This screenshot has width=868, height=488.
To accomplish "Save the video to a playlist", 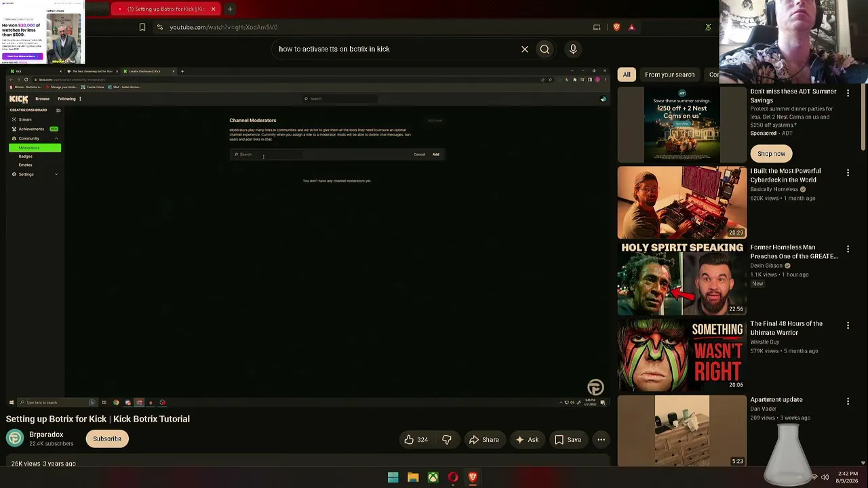I will click(568, 440).
